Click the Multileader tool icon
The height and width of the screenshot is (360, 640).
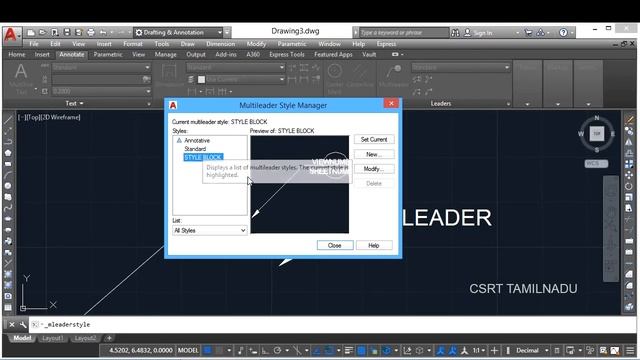point(393,72)
